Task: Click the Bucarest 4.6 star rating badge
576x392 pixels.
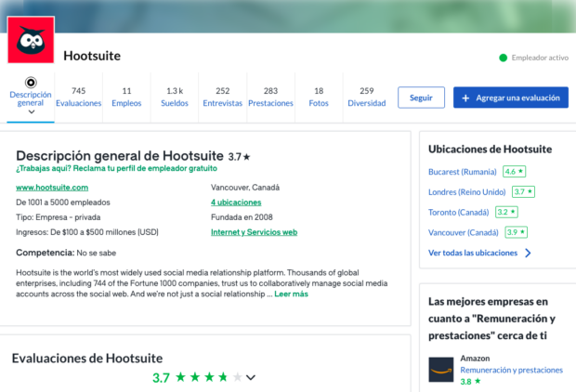Action: (515, 172)
